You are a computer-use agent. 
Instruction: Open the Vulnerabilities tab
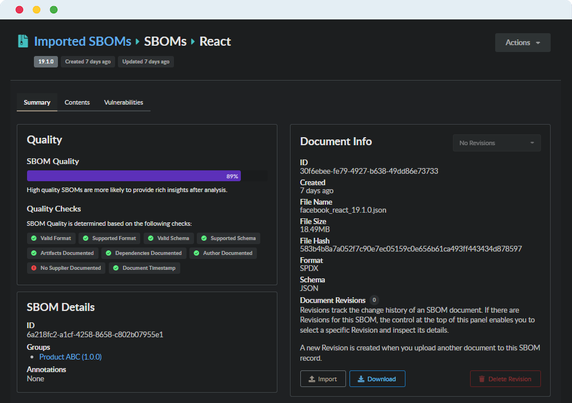123,102
